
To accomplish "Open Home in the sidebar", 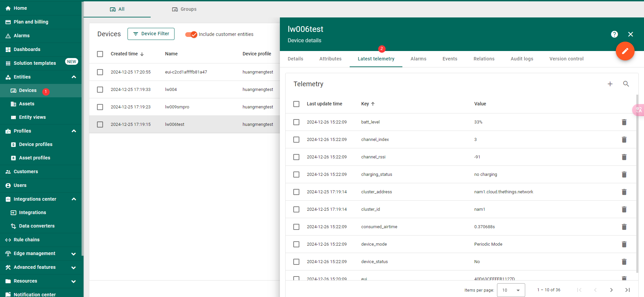I will pyautogui.click(x=41, y=8).
